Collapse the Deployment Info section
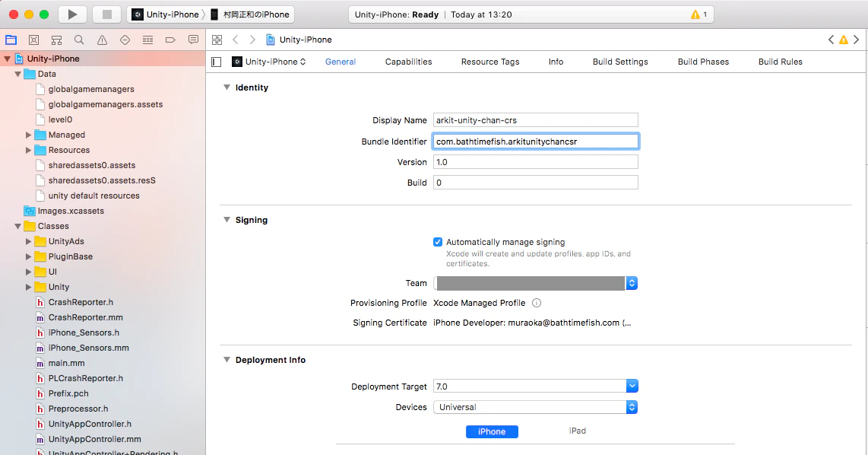Image resolution: width=868 pixels, height=455 pixels. coord(227,360)
